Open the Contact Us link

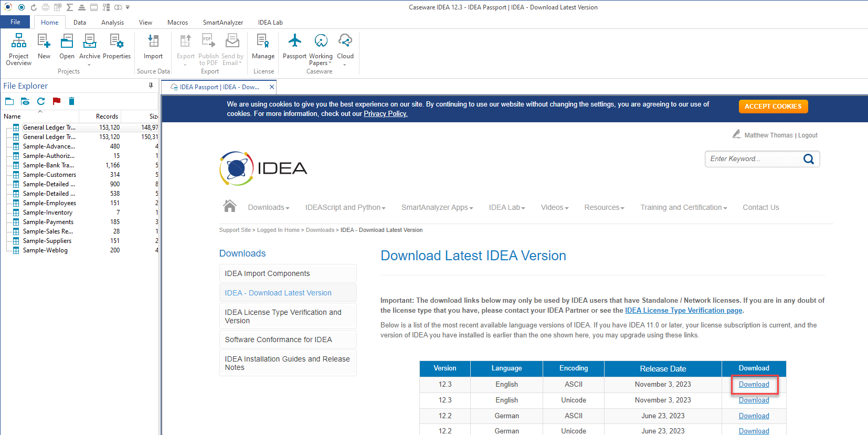(x=761, y=207)
